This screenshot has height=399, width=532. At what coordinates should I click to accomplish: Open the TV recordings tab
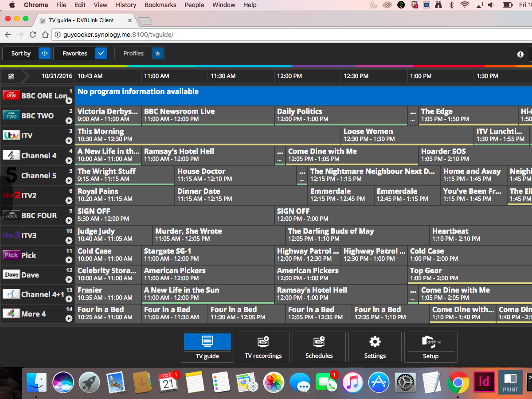(263, 347)
